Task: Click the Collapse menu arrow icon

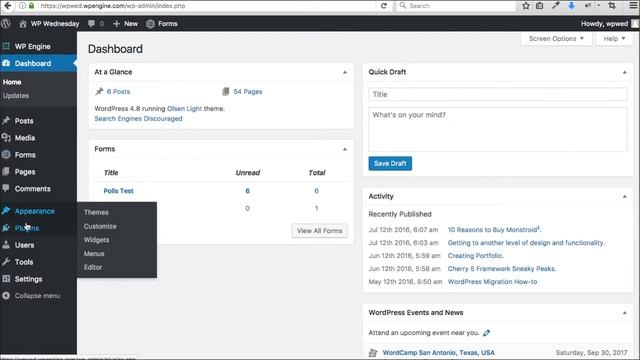Action: pyautogui.click(x=6, y=296)
